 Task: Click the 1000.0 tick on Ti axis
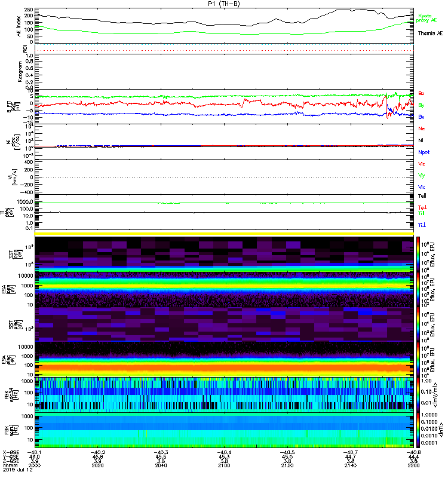click(x=25, y=202)
